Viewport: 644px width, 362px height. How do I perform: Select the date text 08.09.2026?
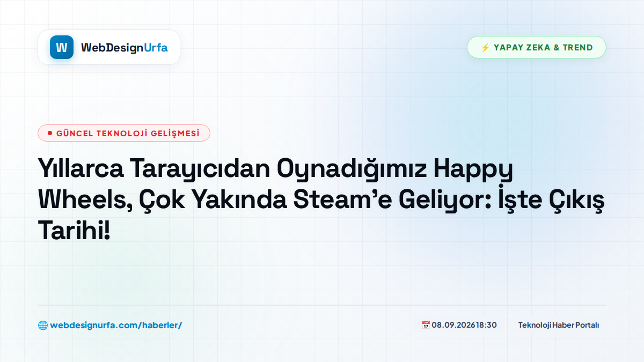(454, 325)
